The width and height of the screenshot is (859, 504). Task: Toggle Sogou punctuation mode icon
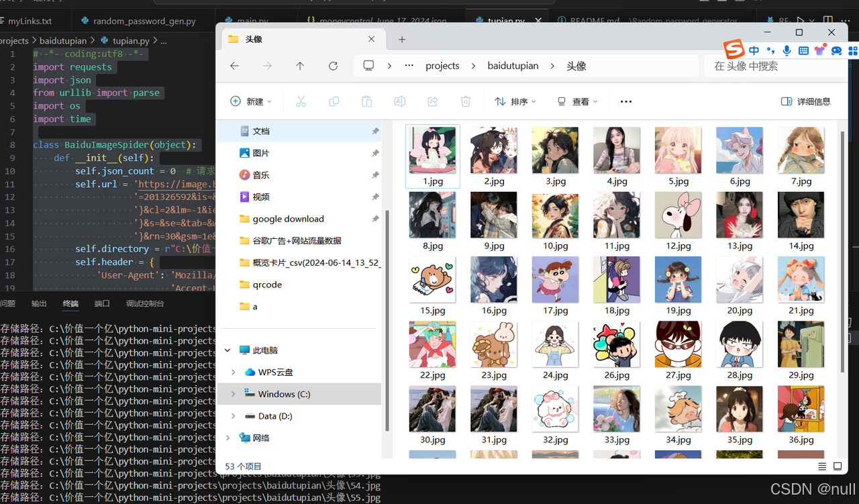tap(770, 50)
